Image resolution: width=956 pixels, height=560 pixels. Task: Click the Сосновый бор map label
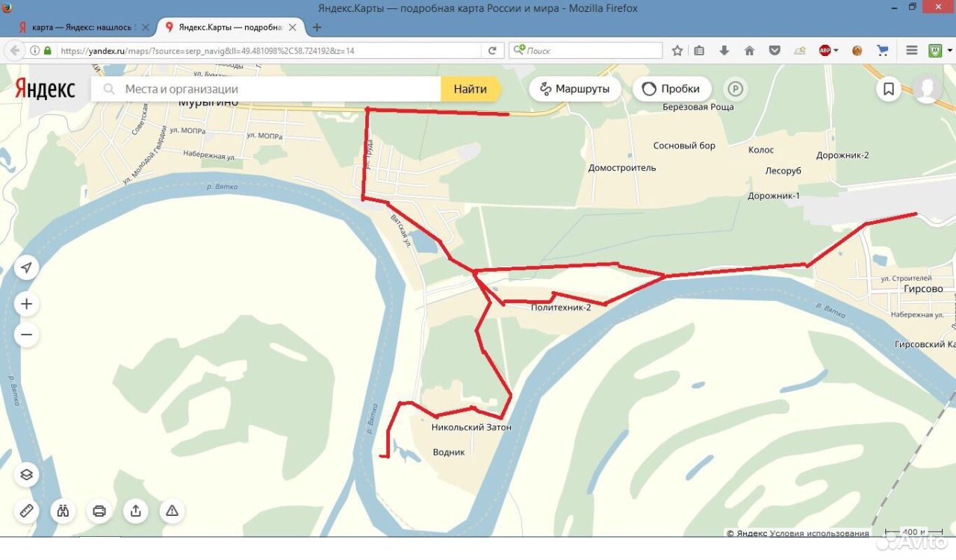tap(684, 146)
